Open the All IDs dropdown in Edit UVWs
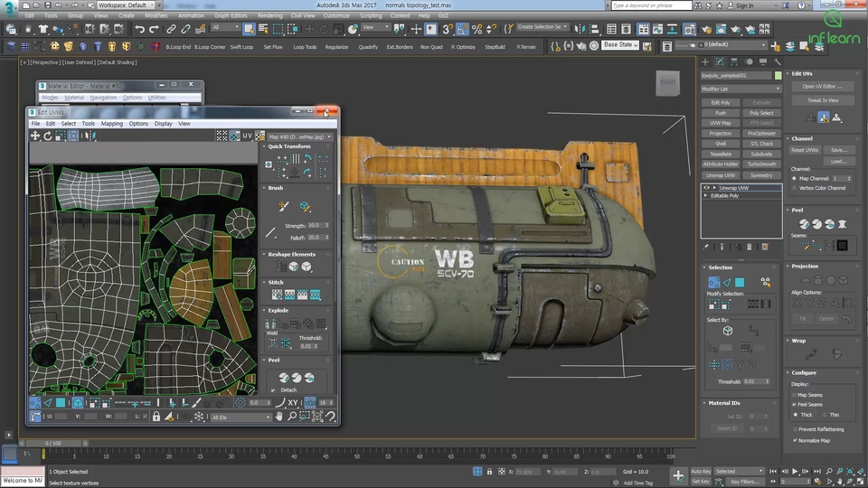Viewport: 868px width, 488px height. (241, 418)
